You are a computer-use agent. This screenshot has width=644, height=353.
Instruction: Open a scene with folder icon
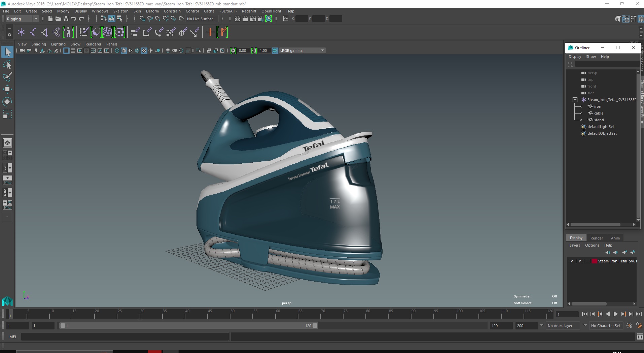[x=58, y=19]
